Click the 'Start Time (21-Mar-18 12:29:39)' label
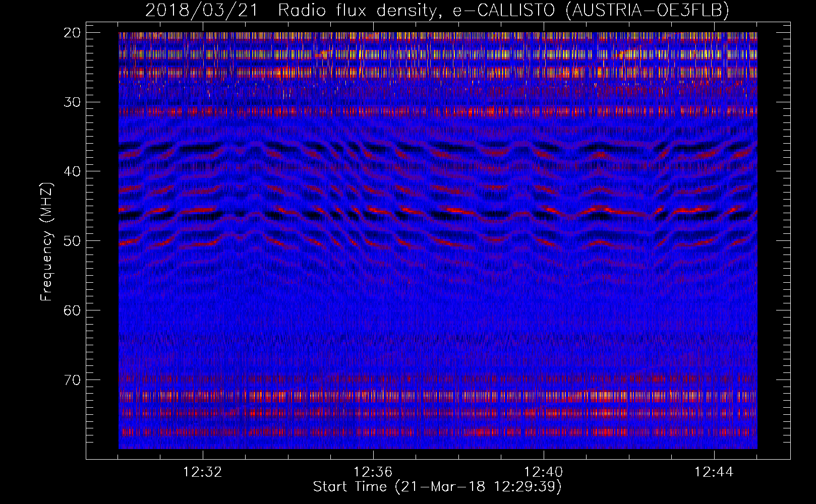The height and width of the screenshot is (504, 816). pos(437,487)
